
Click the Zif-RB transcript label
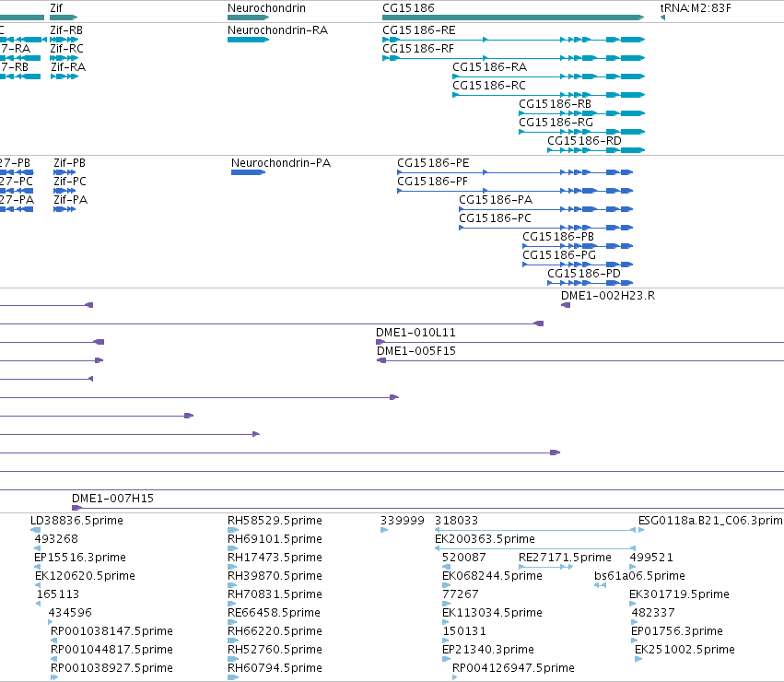(x=66, y=30)
